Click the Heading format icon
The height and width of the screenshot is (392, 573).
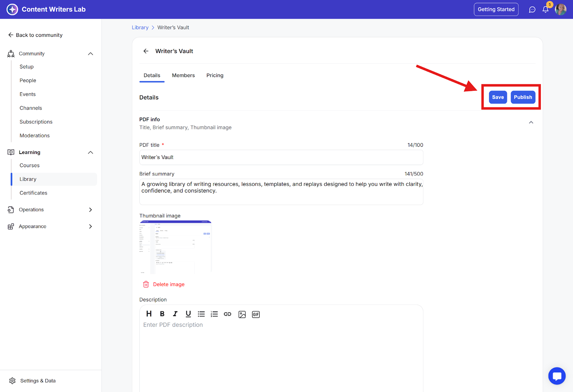click(149, 314)
